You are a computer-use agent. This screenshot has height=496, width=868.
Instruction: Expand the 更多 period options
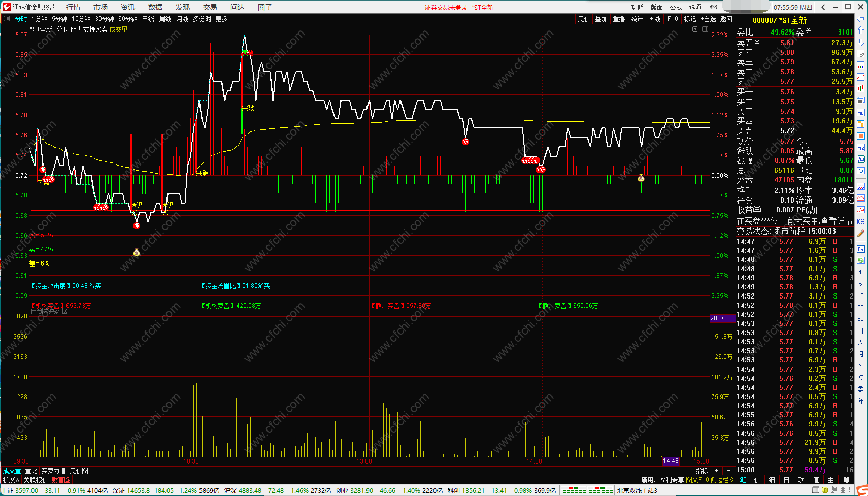point(224,19)
